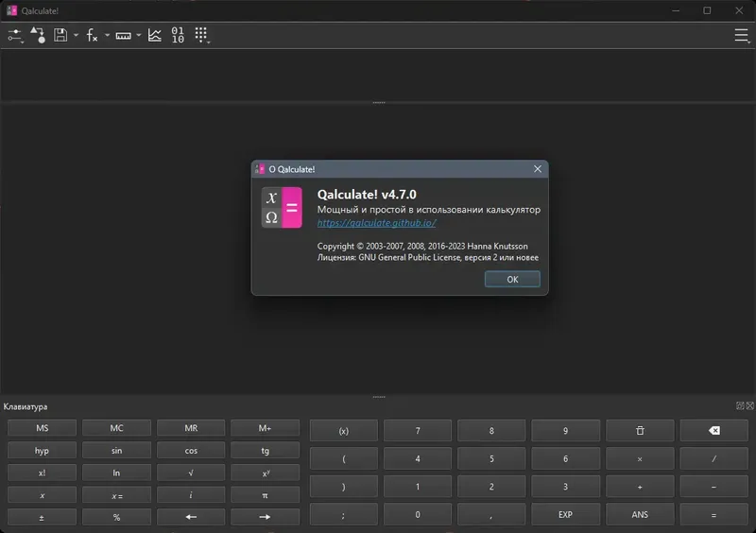Click the digit 9 key

(565, 431)
